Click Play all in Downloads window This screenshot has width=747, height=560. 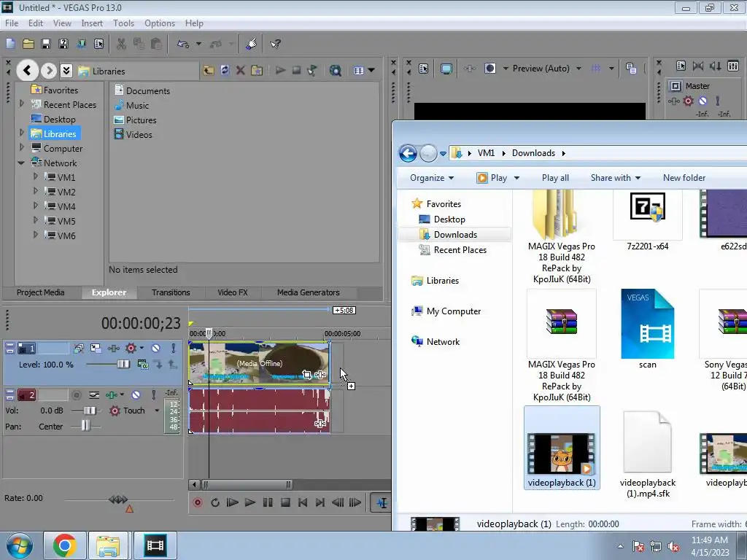(x=555, y=178)
